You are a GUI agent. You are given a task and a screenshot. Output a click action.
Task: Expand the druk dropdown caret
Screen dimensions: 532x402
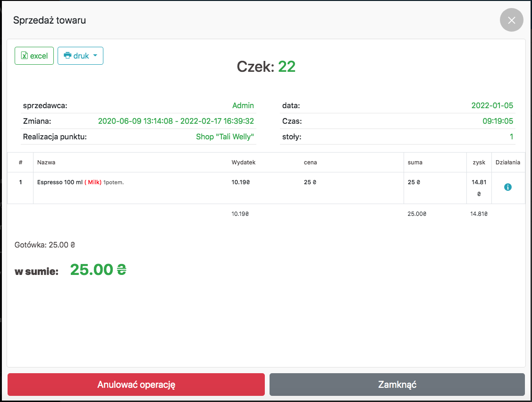coord(95,56)
